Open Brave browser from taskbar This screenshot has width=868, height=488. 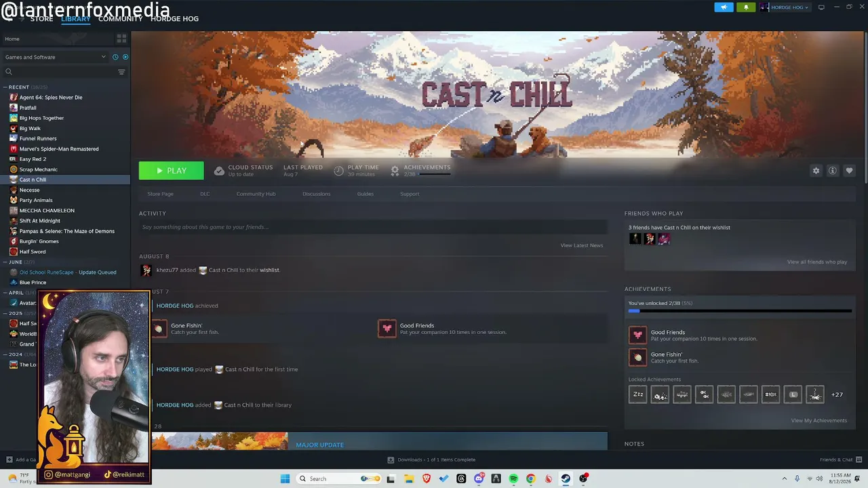(x=427, y=479)
